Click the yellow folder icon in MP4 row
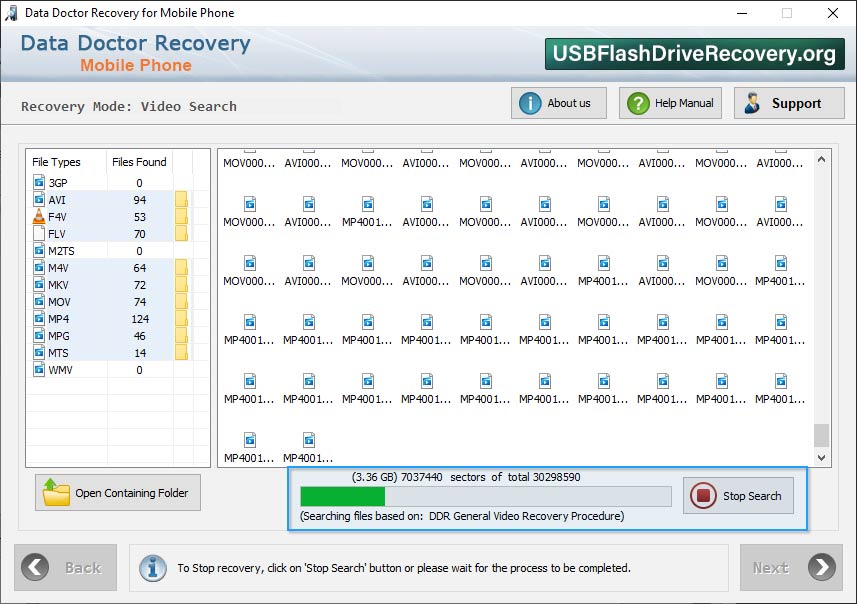The image size is (857, 604). point(181,318)
